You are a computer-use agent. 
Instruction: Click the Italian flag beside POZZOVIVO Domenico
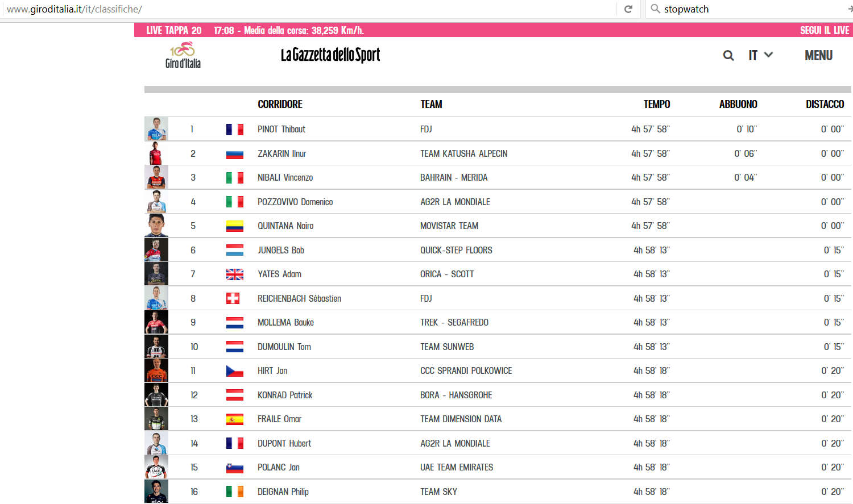tap(235, 202)
